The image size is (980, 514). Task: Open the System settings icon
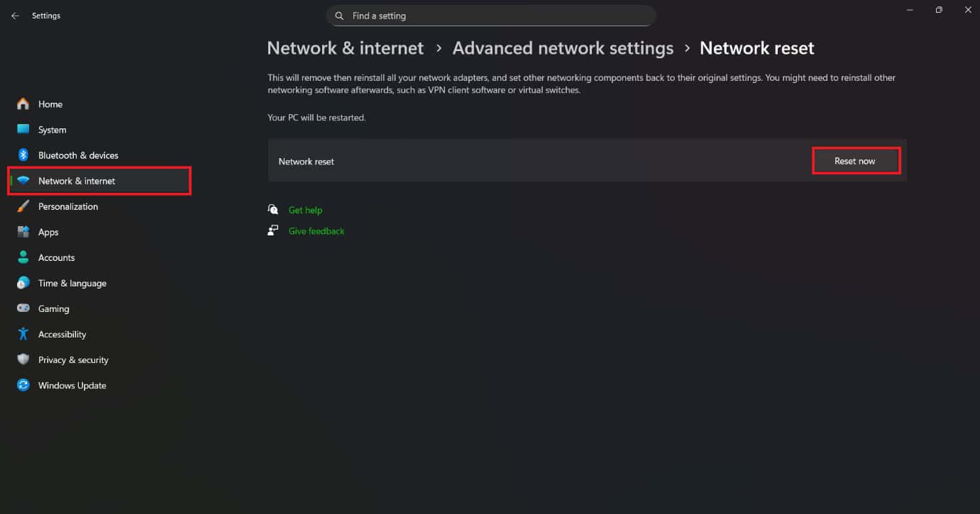[x=23, y=130]
